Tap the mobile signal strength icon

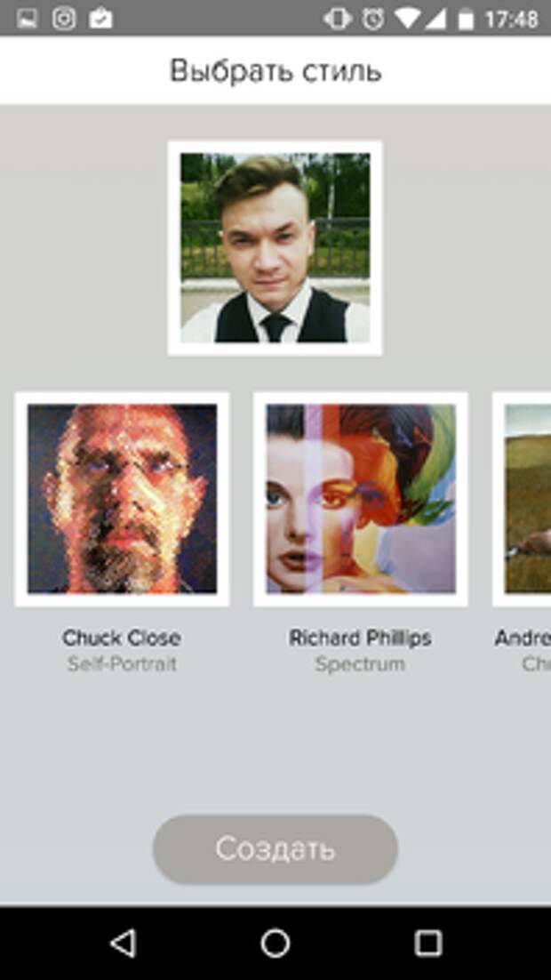[435, 20]
